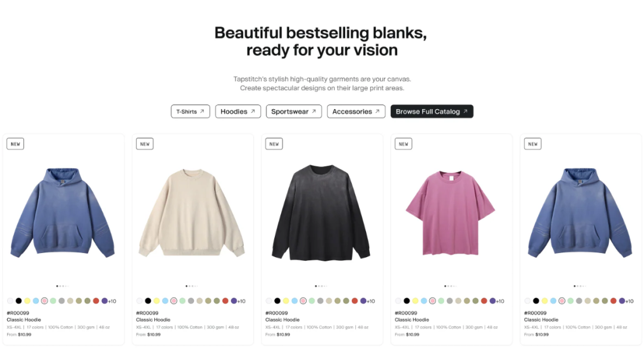
Task: Expand the +10 more colors on the cream sweatshirt card
Action: (x=241, y=301)
